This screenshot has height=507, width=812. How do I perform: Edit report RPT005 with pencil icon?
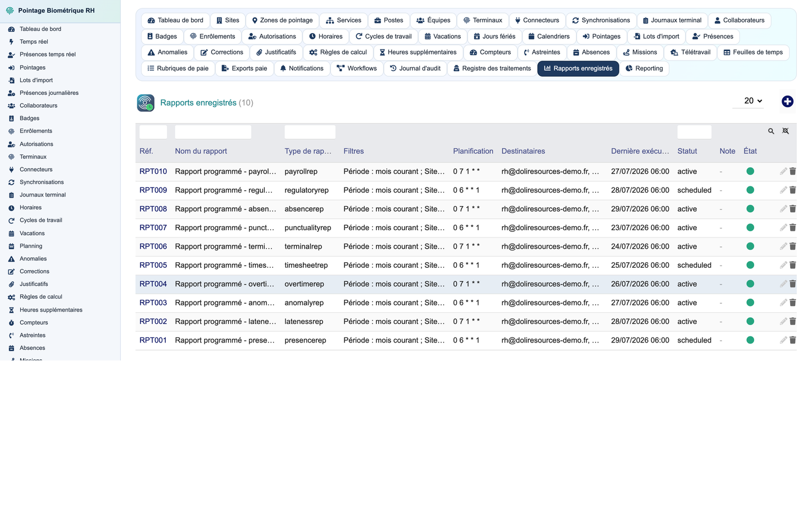783,265
